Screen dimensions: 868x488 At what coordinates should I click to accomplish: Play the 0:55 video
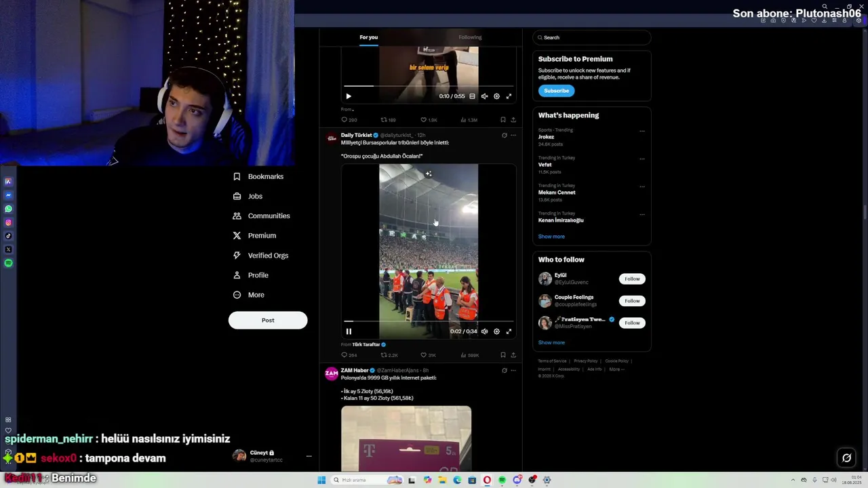[349, 96]
